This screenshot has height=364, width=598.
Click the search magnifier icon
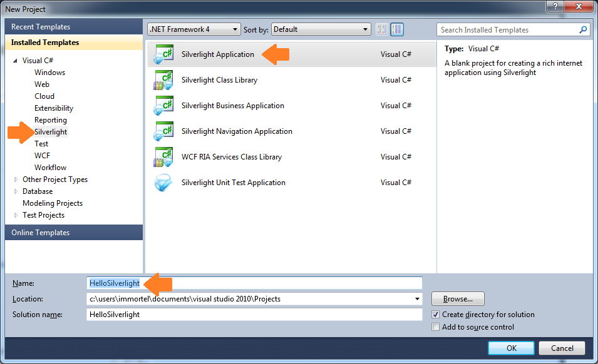coord(583,29)
